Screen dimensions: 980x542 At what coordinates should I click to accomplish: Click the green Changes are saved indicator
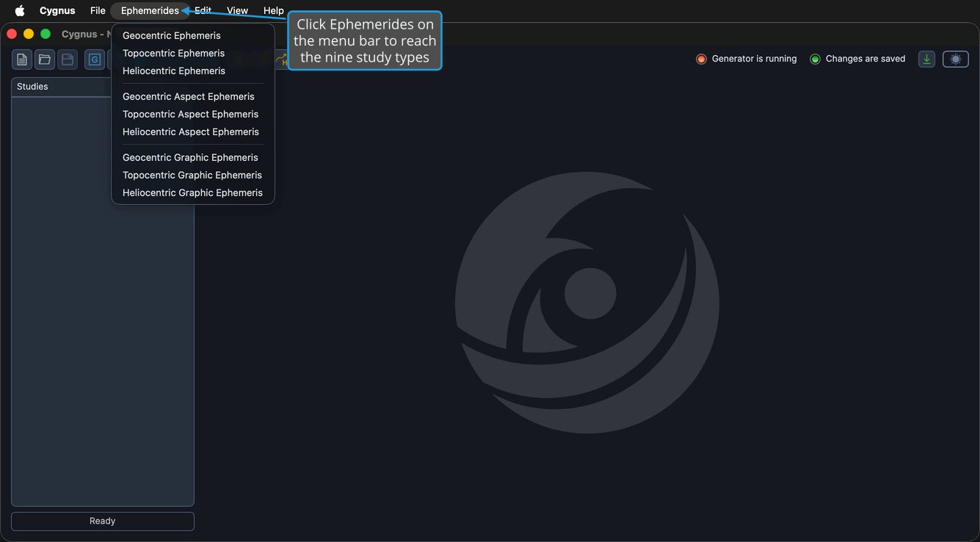[815, 59]
